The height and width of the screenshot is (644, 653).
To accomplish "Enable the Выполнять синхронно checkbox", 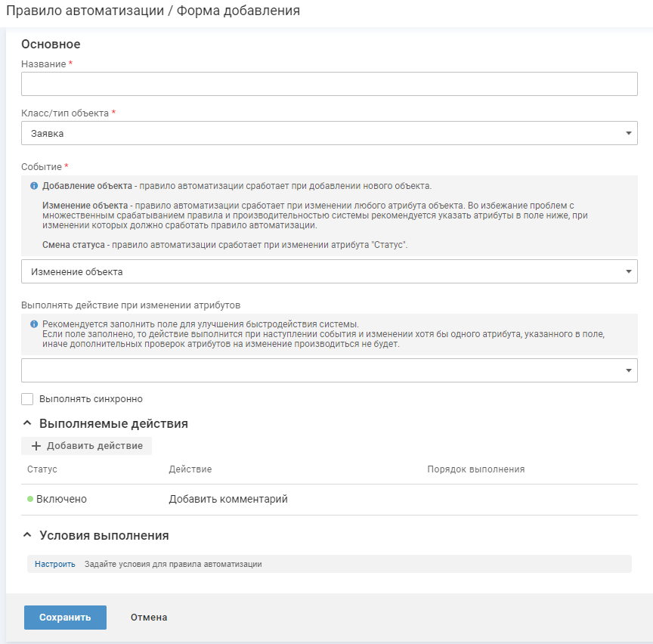I will coord(28,399).
